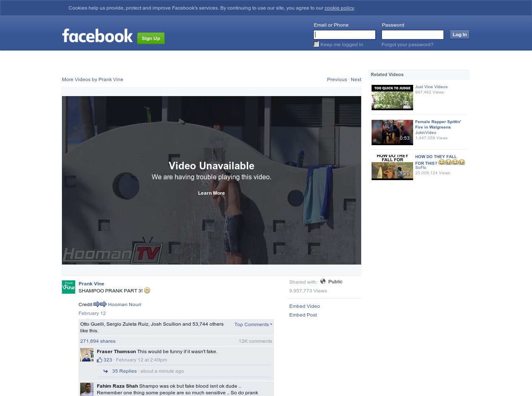Open Just Vine Videos link
Viewport: 532px width, 396px height.
pyautogui.click(x=431, y=87)
